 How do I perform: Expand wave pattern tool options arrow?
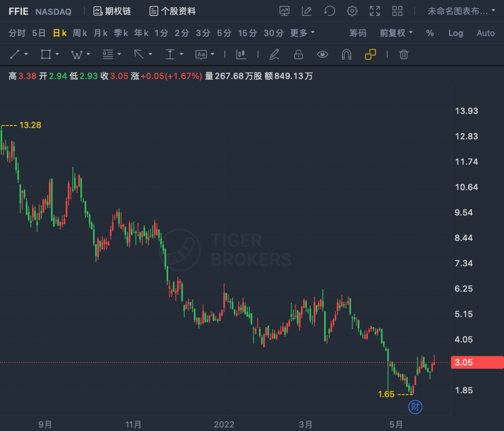(x=88, y=54)
